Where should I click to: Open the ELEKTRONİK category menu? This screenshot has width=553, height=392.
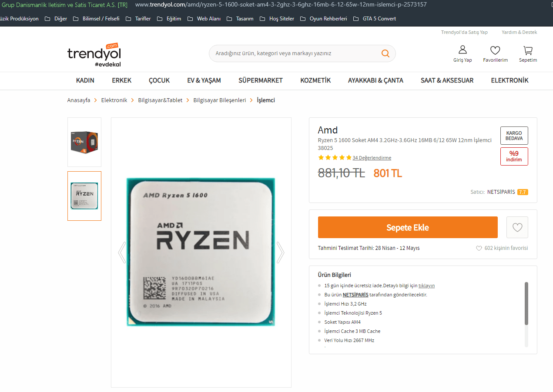click(509, 80)
